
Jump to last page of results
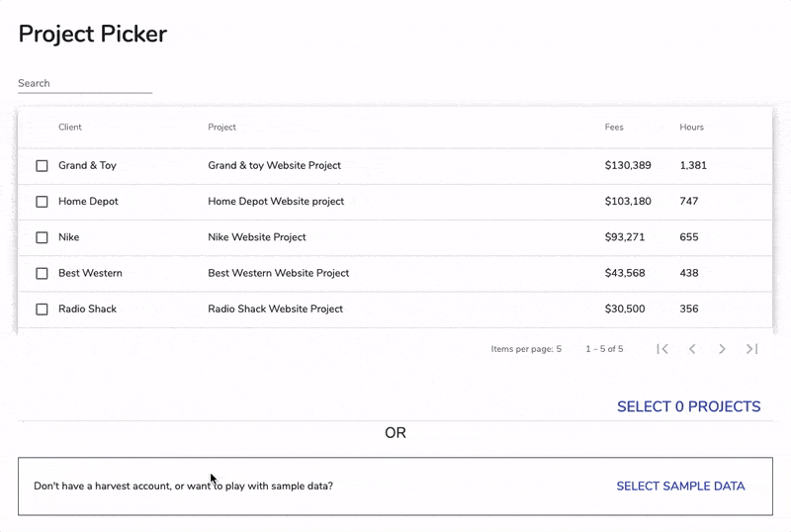point(751,349)
